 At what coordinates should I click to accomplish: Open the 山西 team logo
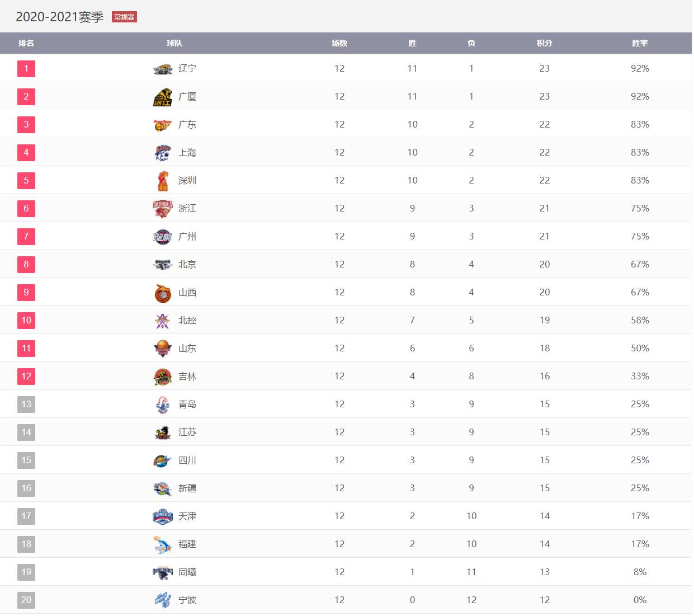coord(163,293)
